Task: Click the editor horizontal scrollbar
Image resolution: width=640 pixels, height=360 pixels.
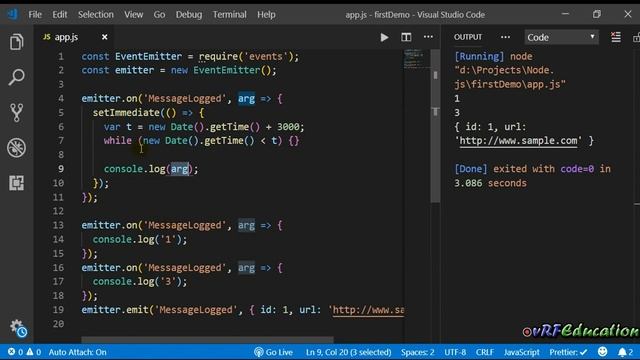Action: coord(207,340)
